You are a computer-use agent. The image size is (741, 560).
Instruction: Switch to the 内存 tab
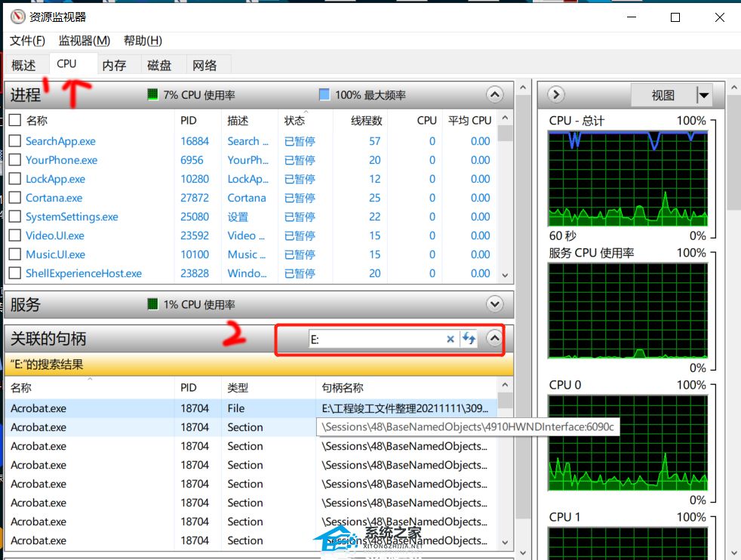pos(115,65)
